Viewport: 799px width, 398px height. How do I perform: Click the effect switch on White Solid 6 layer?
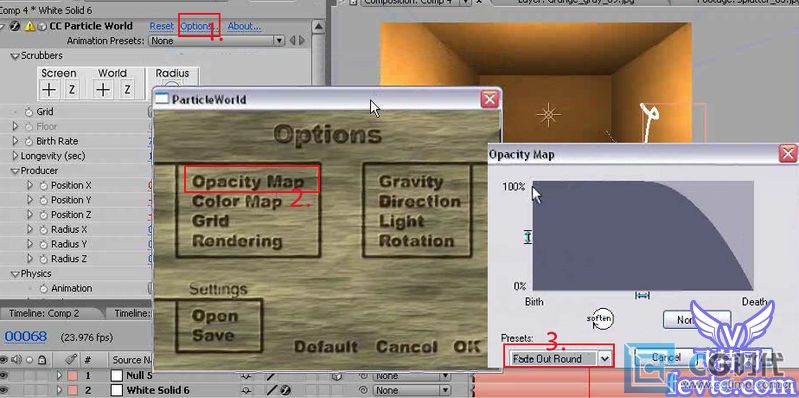[286, 390]
